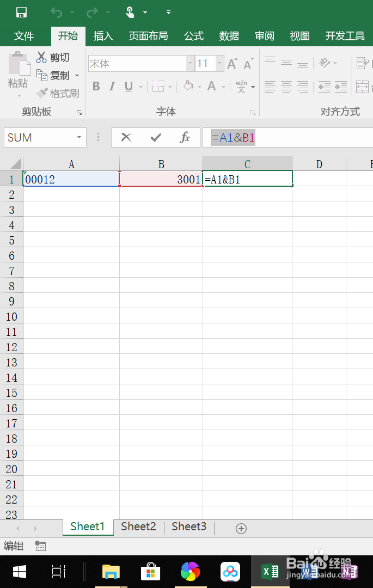Open the 文件 menu tab
Screen dimensions: 373x588
point(24,36)
